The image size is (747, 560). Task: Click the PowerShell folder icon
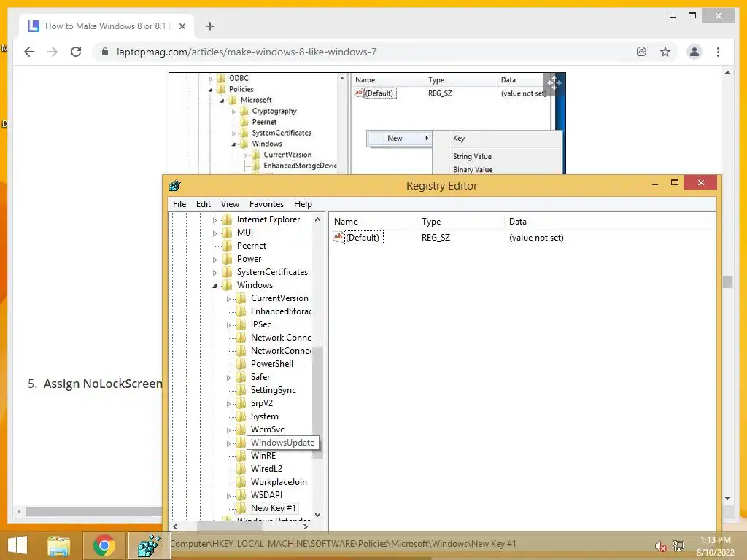tap(241, 364)
